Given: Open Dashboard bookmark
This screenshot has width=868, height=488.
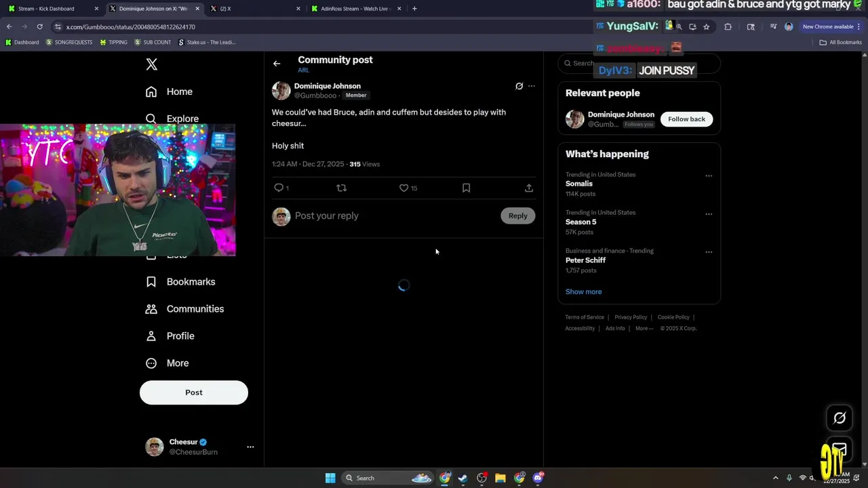Looking at the screenshot, I should point(22,42).
